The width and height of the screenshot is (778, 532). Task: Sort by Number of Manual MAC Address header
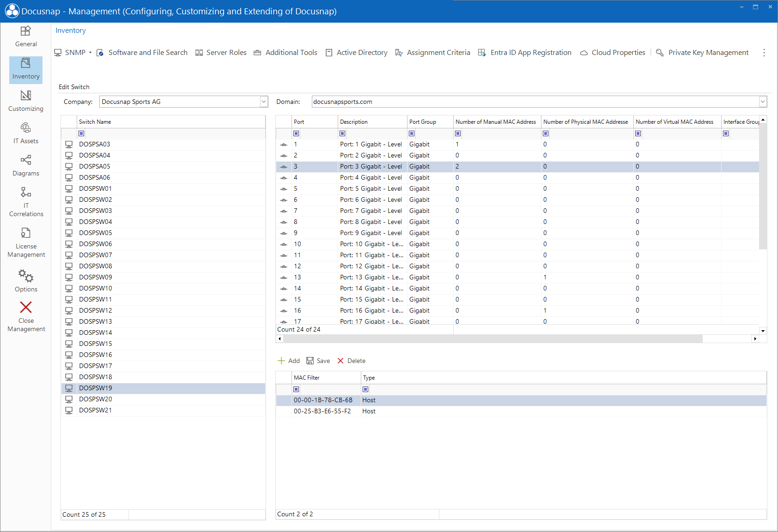tap(497, 122)
